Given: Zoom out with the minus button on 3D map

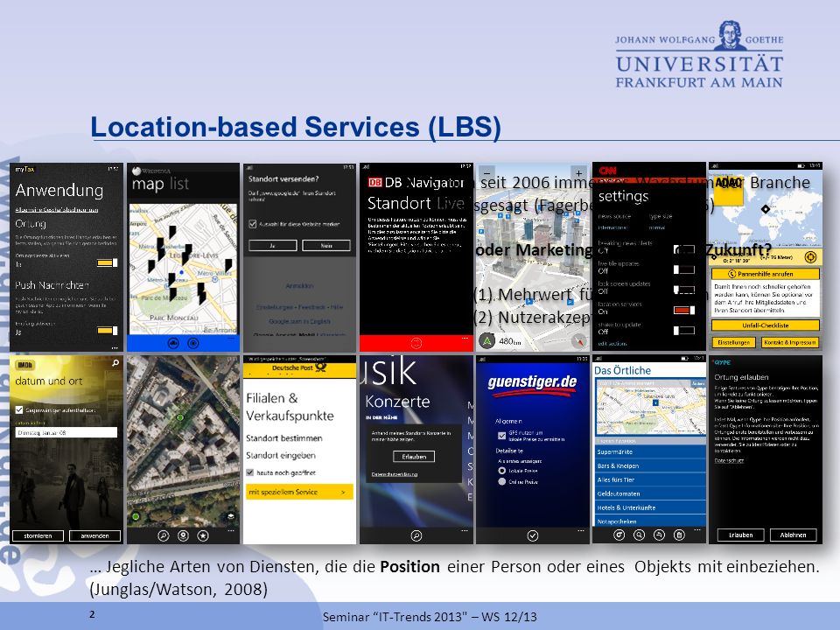Looking at the screenshot, I should [486, 173].
